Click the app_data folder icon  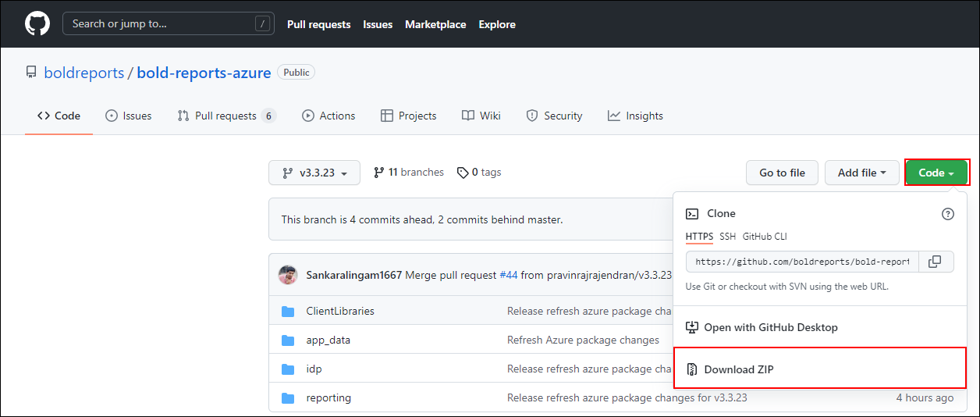tap(288, 340)
